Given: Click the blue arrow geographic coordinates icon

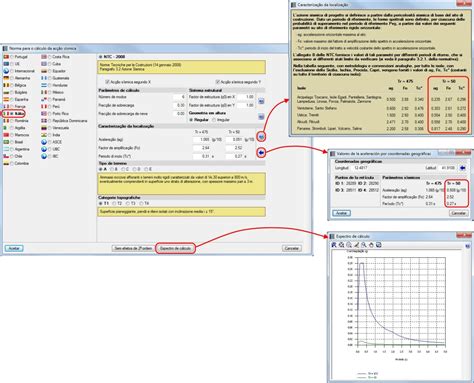Looking at the screenshot, I should point(261,153).
